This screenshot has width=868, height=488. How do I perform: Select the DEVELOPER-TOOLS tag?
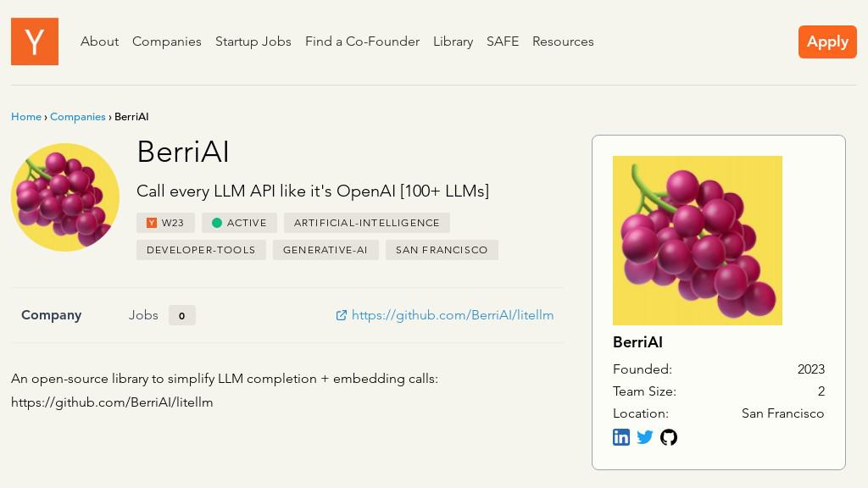tap(201, 250)
